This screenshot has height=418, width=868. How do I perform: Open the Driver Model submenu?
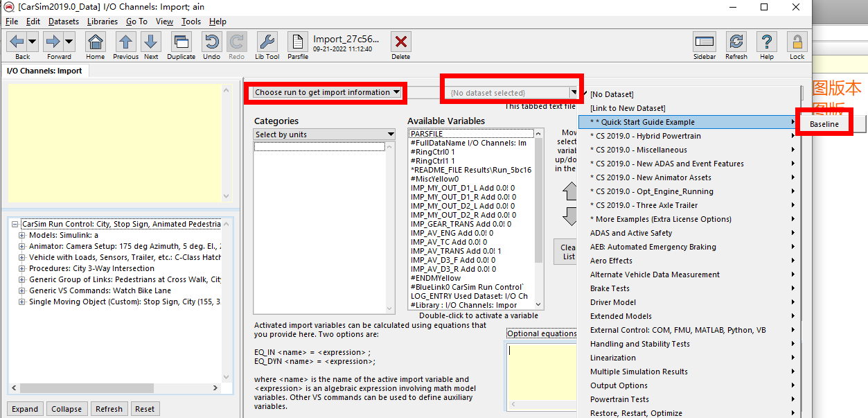[x=689, y=302]
